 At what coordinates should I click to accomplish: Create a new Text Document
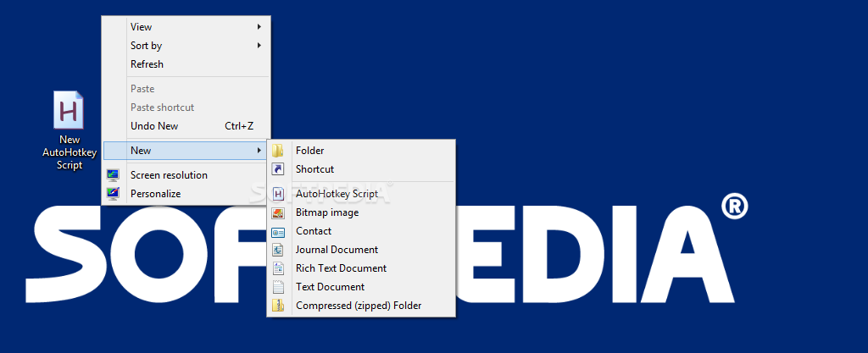pyautogui.click(x=361, y=287)
